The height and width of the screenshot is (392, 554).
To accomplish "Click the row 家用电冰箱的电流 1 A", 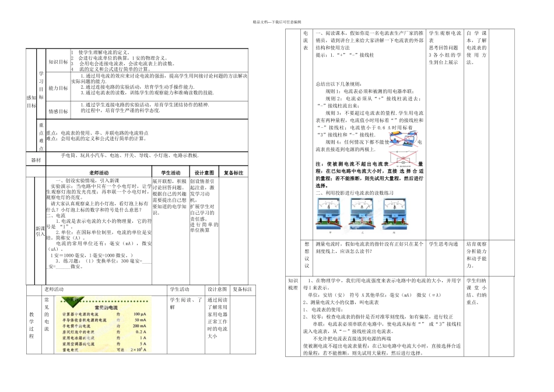I will [104, 338].
